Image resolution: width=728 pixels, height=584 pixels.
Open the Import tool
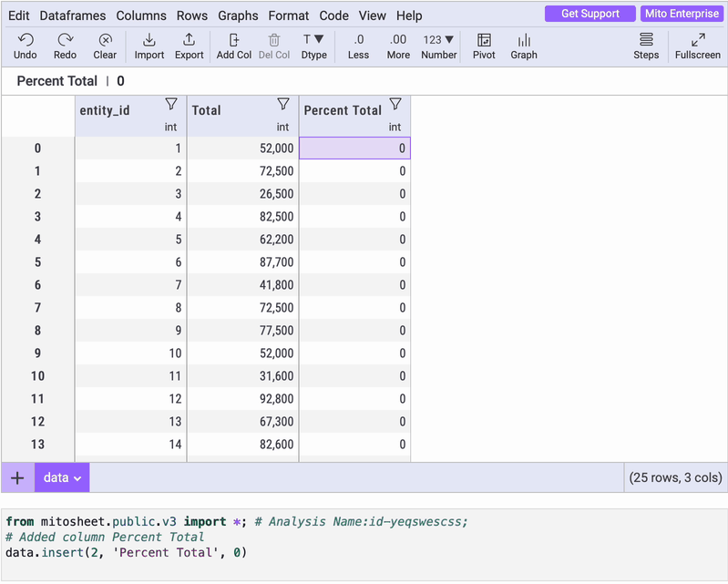[x=149, y=46]
